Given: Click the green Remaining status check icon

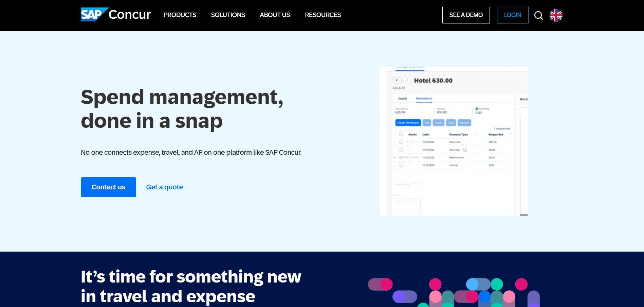Looking at the screenshot, I should 477,109.
